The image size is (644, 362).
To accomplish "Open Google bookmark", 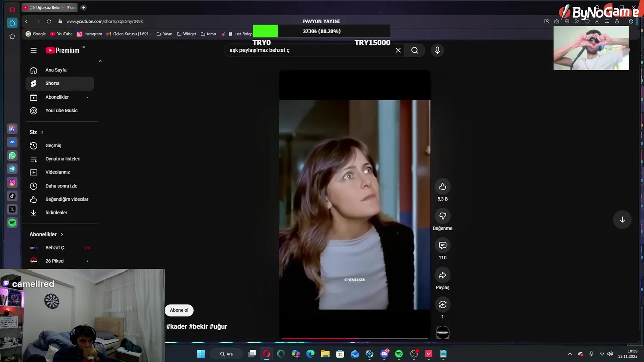I will click(36, 34).
